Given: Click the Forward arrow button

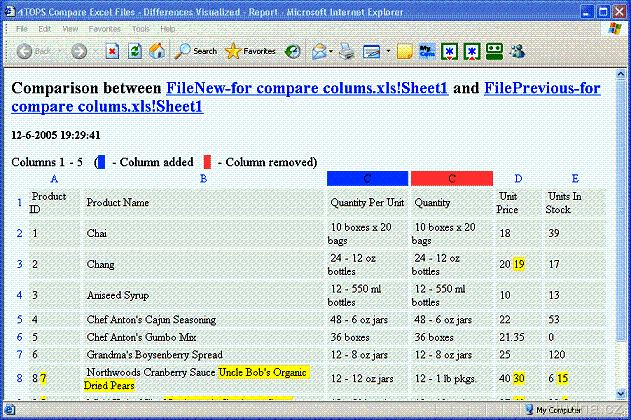Looking at the screenshot, I should point(79,51).
